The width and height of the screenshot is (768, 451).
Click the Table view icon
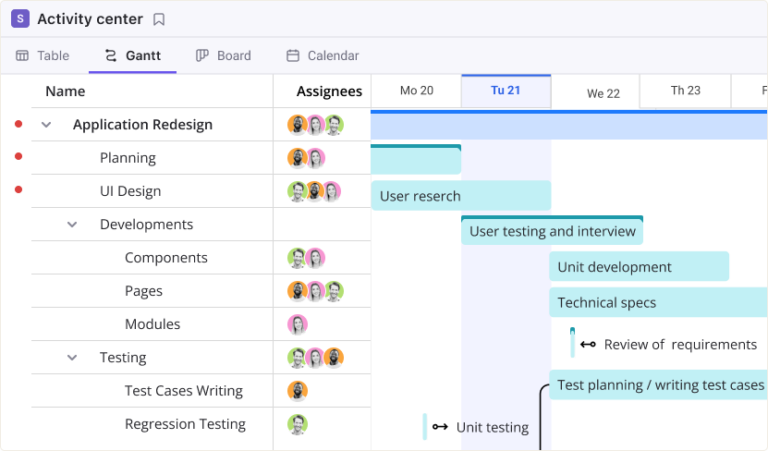[x=23, y=55]
